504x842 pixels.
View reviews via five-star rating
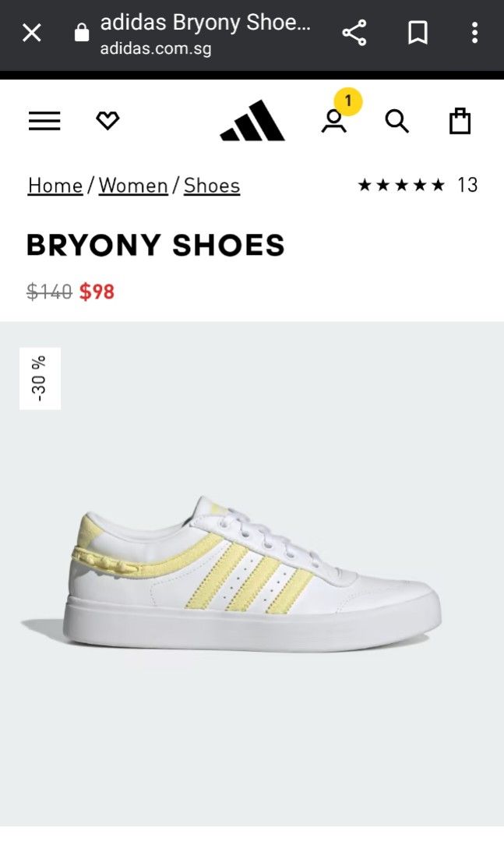(x=401, y=186)
